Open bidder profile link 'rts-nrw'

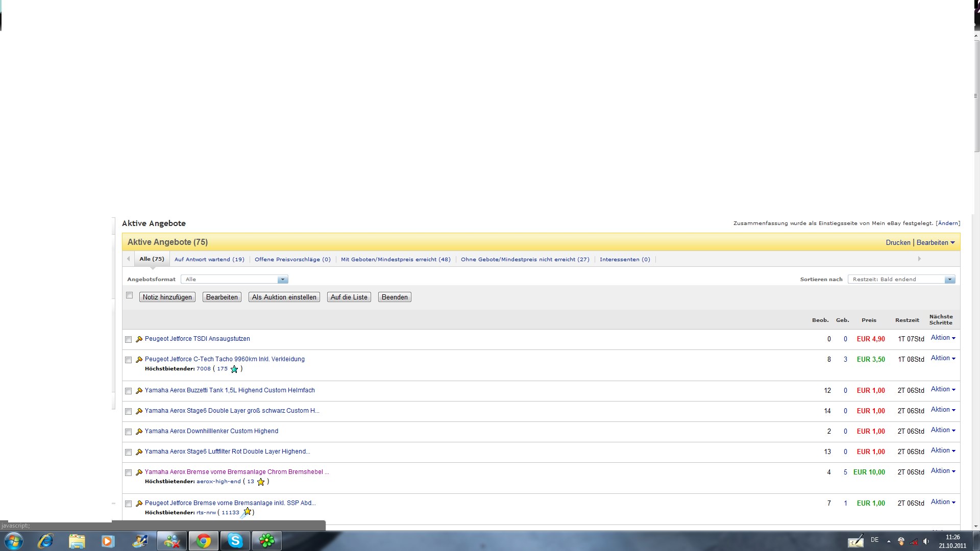(x=206, y=513)
